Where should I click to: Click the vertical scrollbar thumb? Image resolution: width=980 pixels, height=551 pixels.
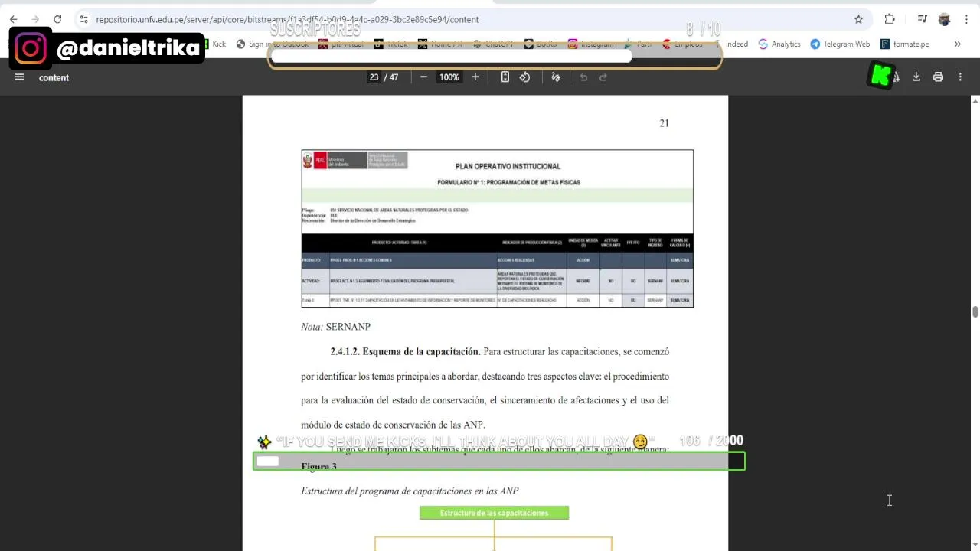975,312
